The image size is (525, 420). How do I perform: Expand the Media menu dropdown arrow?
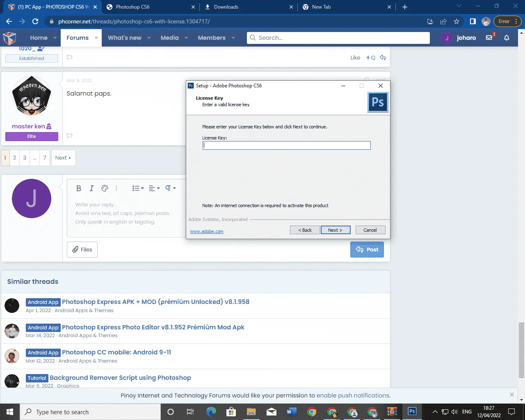(x=186, y=38)
